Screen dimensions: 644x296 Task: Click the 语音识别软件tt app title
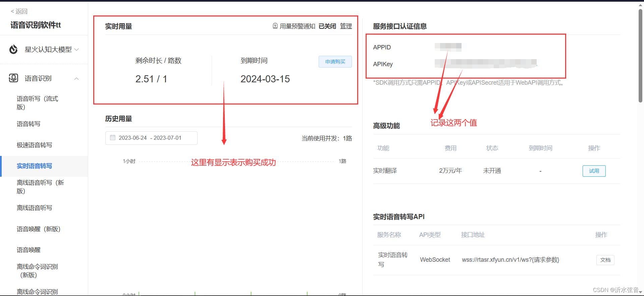36,25
